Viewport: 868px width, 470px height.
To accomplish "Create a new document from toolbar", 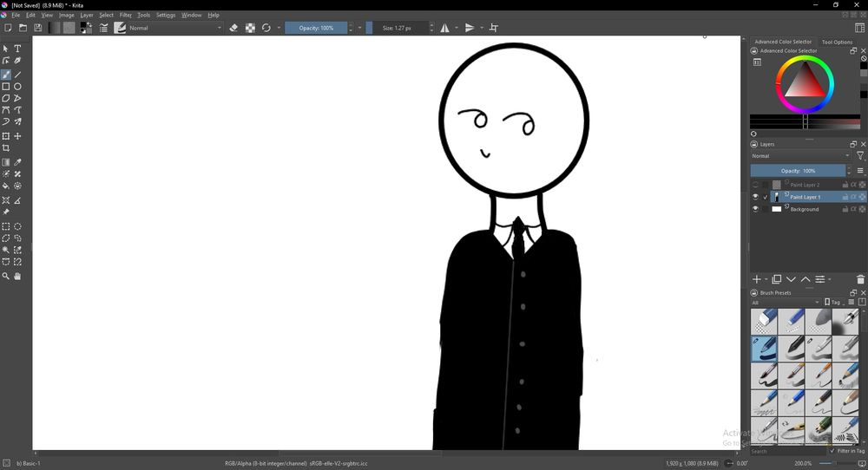I will pos(9,28).
